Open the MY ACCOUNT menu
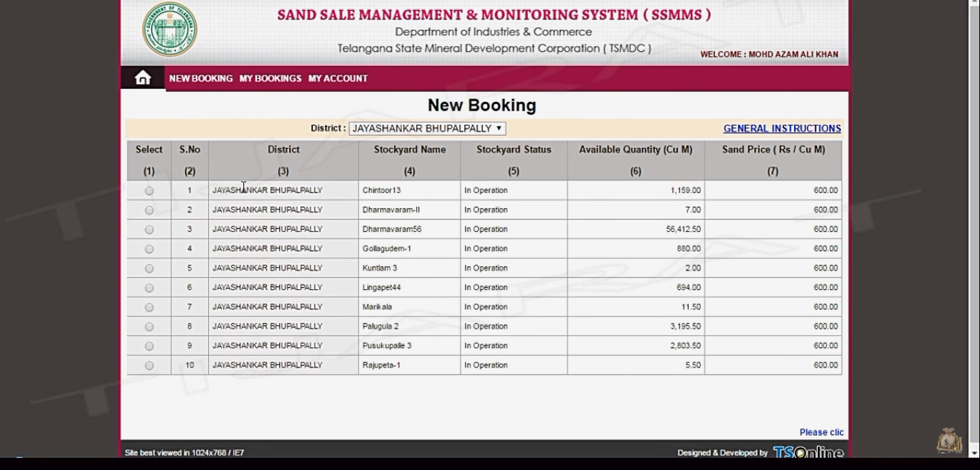980x470 pixels. click(x=338, y=78)
